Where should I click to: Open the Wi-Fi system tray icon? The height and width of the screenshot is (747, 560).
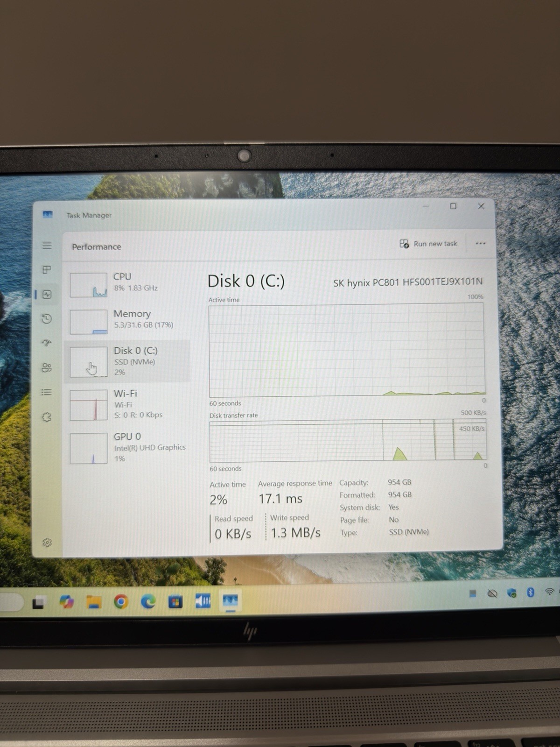click(550, 592)
